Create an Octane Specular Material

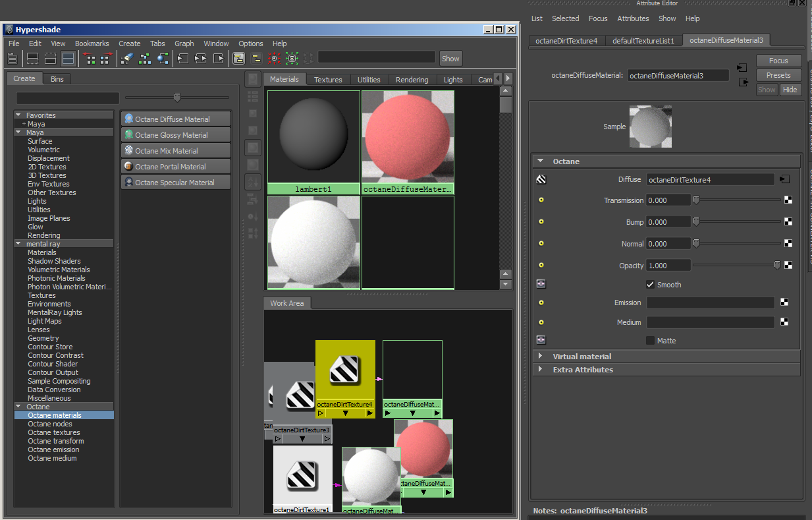(176, 183)
